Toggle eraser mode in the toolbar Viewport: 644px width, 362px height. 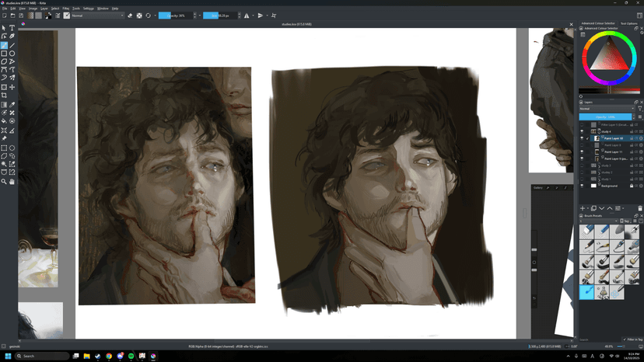click(130, 16)
